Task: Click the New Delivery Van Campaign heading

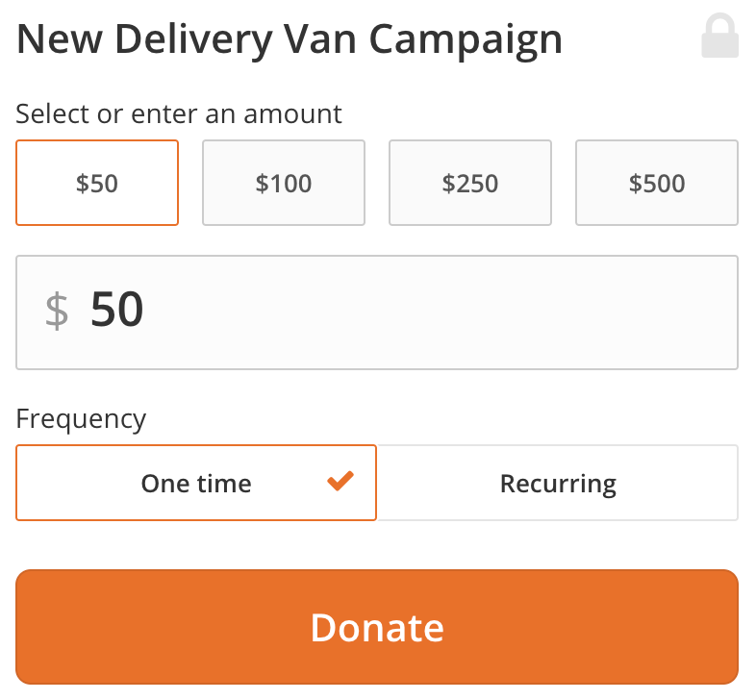Action: pyautogui.click(x=290, y=40)
